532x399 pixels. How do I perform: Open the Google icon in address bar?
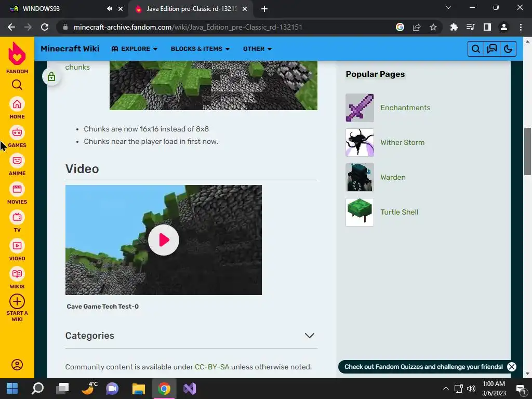[x=400, y=27]
